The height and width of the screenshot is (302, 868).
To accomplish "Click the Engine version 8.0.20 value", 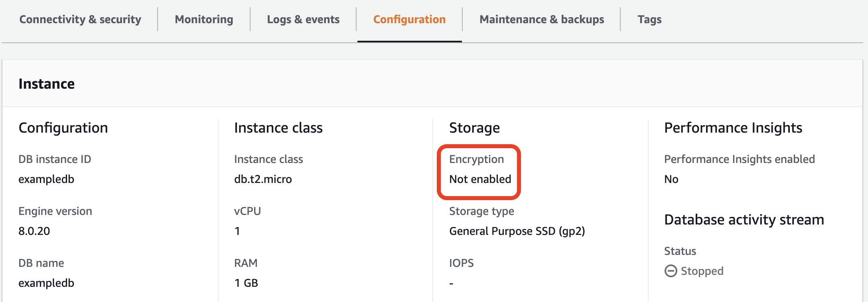I will [x=34, y=231].
